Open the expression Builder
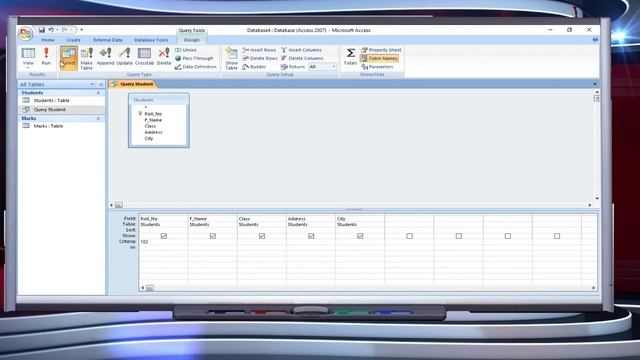This screenshot has height=360, width=640. (254, 67)
